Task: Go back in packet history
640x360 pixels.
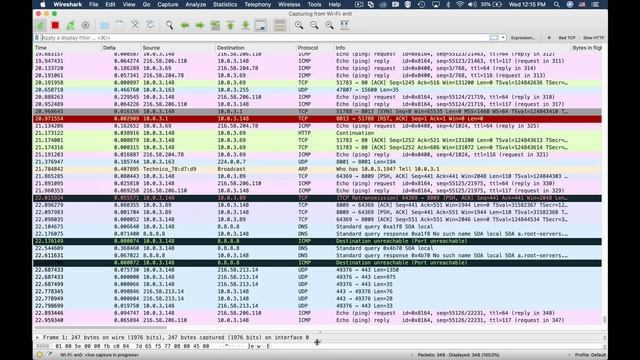Action: (184, 25)
